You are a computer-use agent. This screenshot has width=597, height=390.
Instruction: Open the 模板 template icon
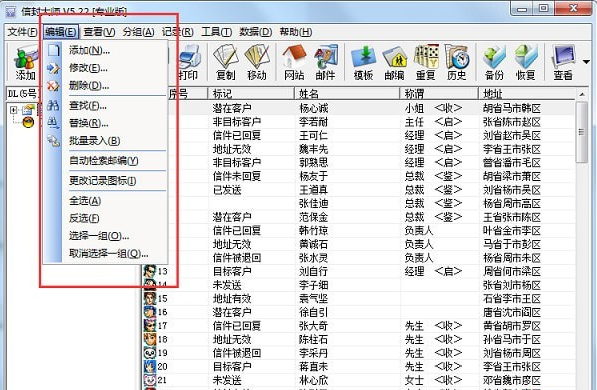point(364,62)
